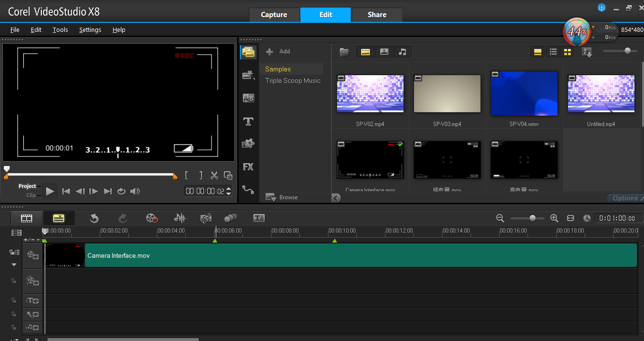Enlarge the preview window icon
Image resolution: width=644 pixels, height=341 pixels.
coord(228,175)
